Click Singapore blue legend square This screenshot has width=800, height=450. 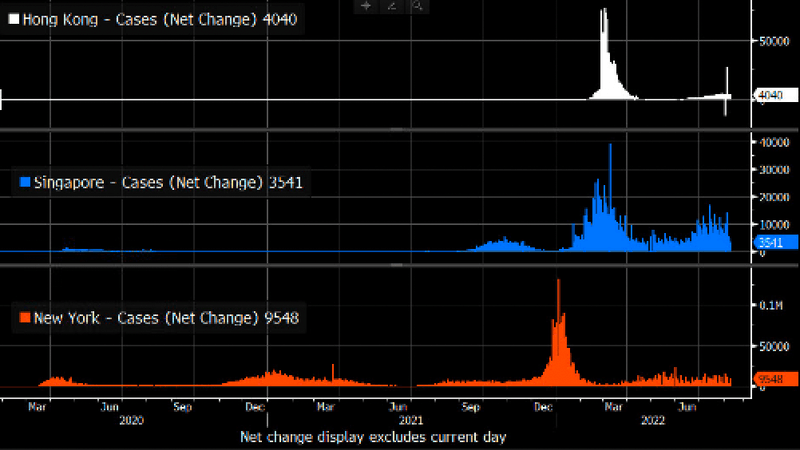[x=26, y=183]
